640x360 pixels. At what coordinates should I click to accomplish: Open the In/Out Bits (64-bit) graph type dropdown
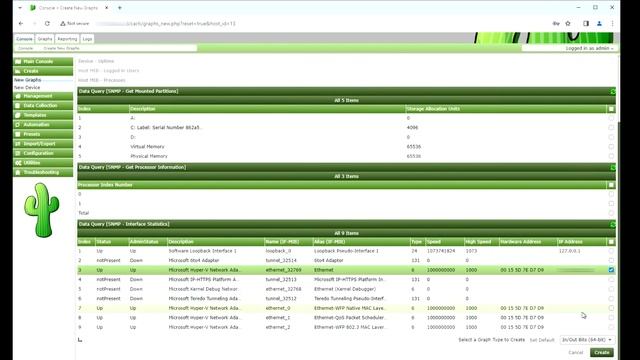tap(587, 340)
